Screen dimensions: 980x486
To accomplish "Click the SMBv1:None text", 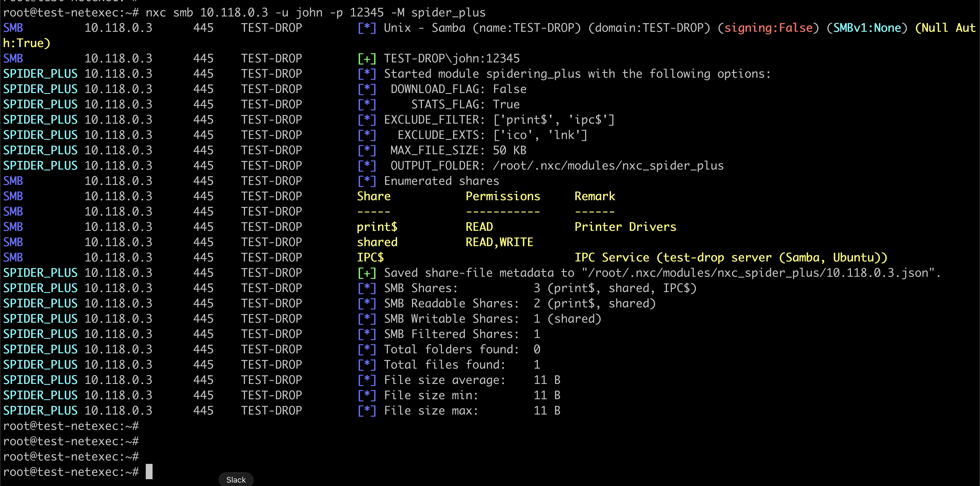I will coord(867,28).
